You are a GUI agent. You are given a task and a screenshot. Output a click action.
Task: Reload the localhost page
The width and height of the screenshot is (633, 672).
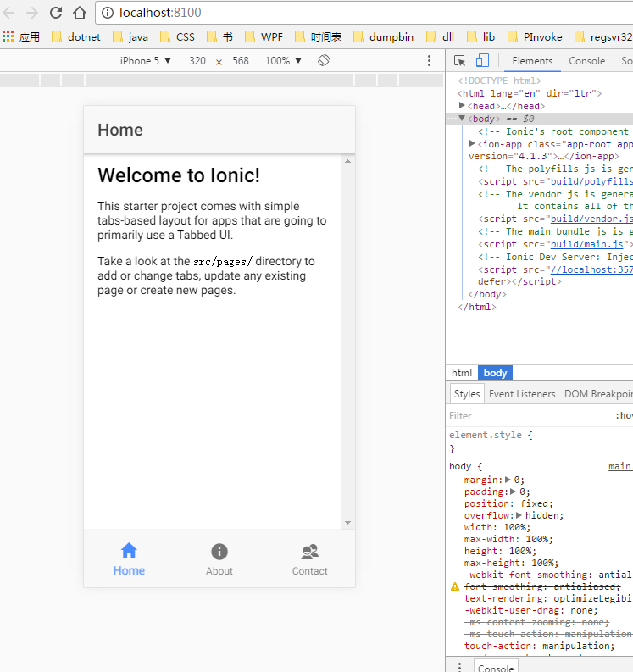click(x=56, y=13)
